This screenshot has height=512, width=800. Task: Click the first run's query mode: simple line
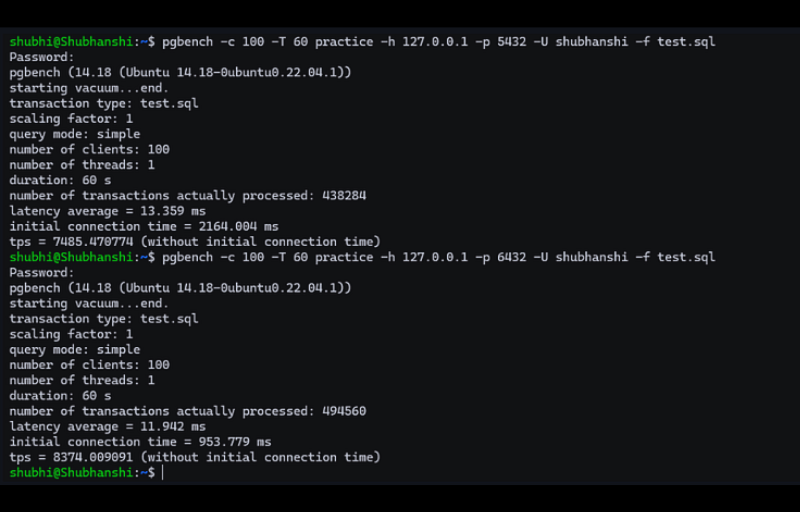tap(75, 134)
